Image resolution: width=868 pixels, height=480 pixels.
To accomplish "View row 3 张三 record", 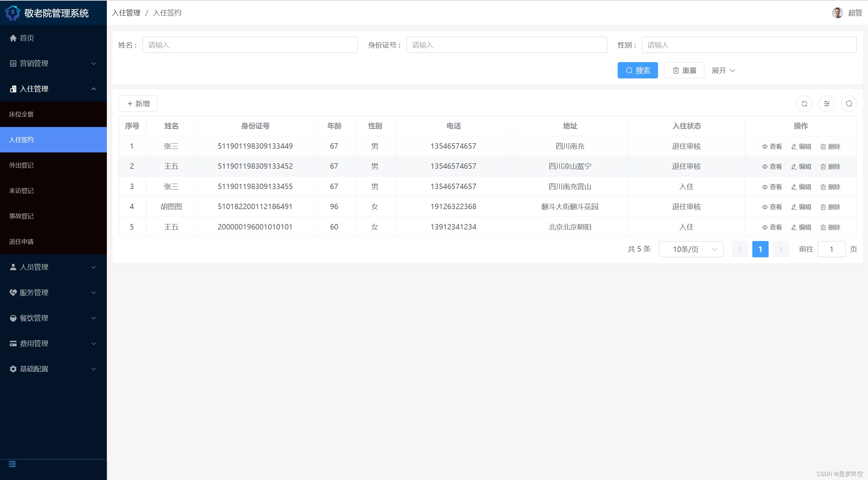I will click(772, 187).
